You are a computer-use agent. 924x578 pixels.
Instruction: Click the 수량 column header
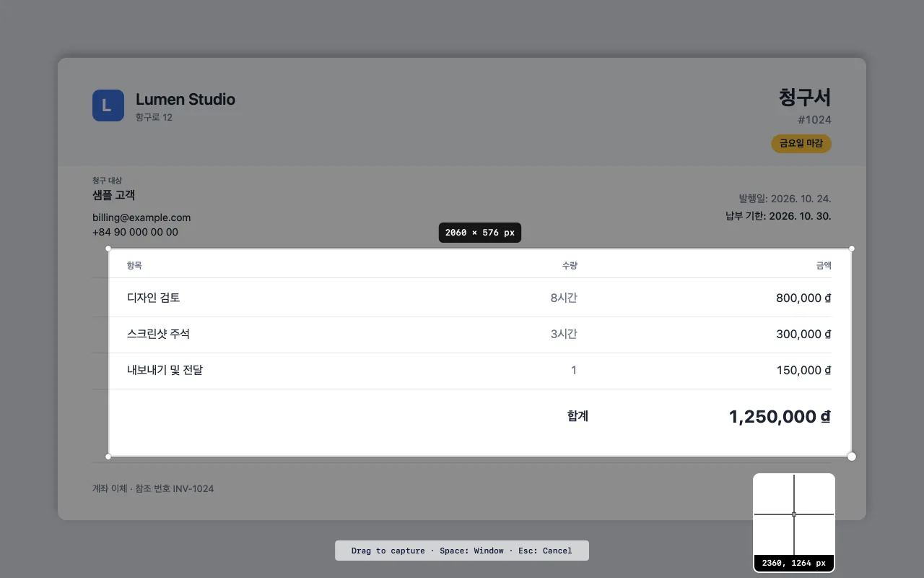570,266
